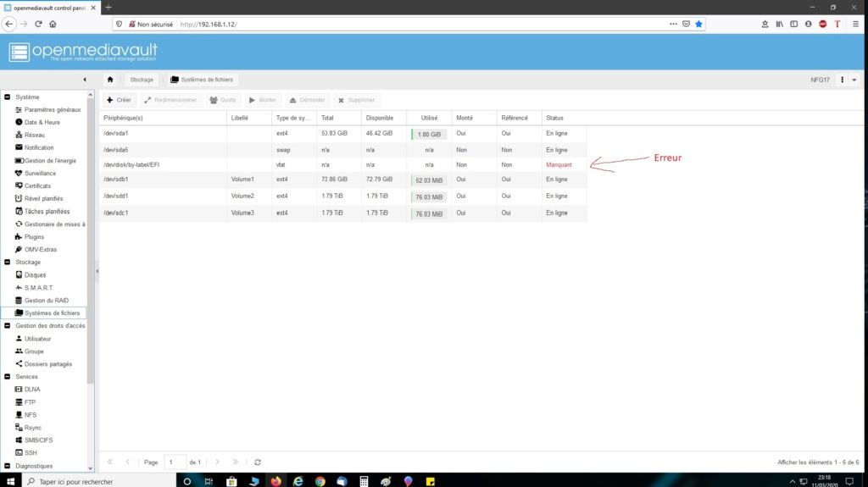868x487 pixels.
Task: Click the 52.03 MiB usage bar
Action: pos(429,180)
